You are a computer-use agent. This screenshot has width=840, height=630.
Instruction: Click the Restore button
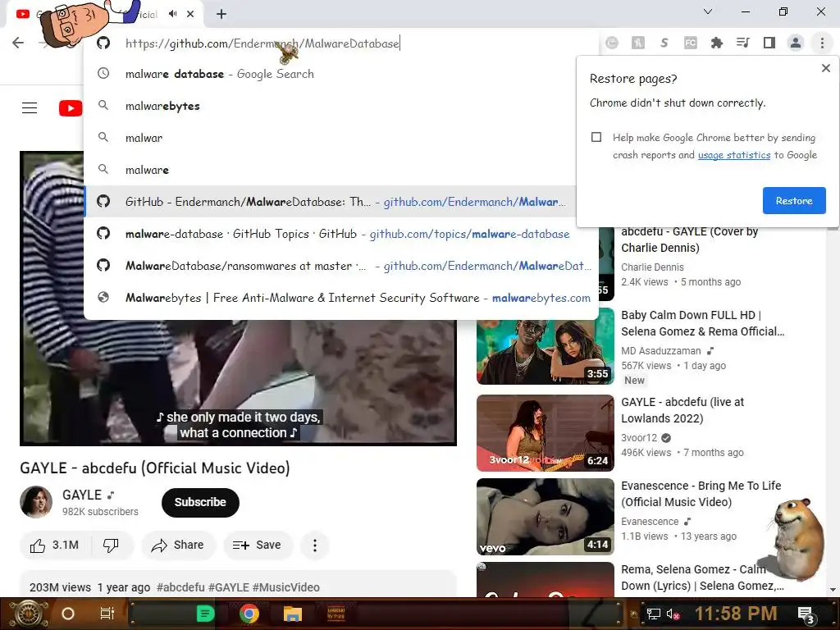click(x=794, y=200)
